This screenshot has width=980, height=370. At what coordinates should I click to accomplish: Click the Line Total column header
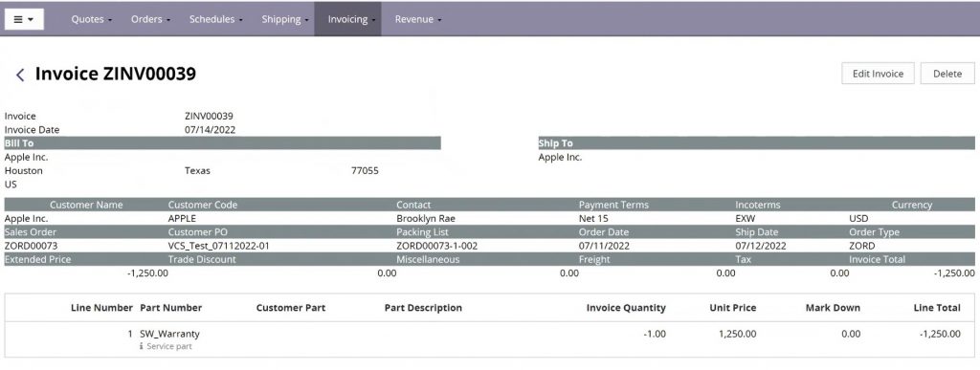[x=936, y=308]
